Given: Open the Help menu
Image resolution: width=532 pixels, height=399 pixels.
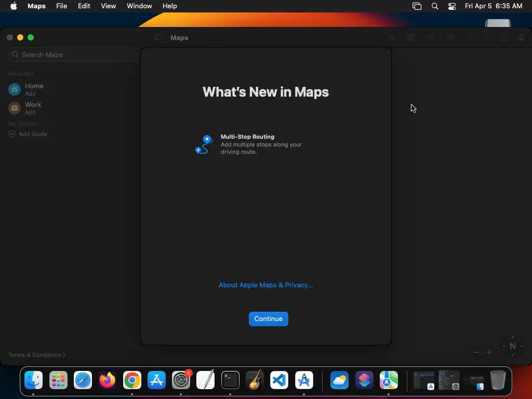Looking at the screenshot, I should (x=170, y=6).
